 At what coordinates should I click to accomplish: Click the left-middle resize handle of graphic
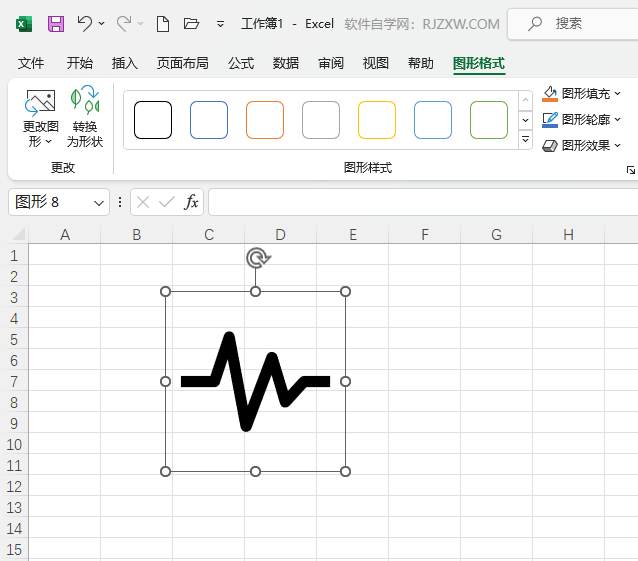[x=165, y=382]
